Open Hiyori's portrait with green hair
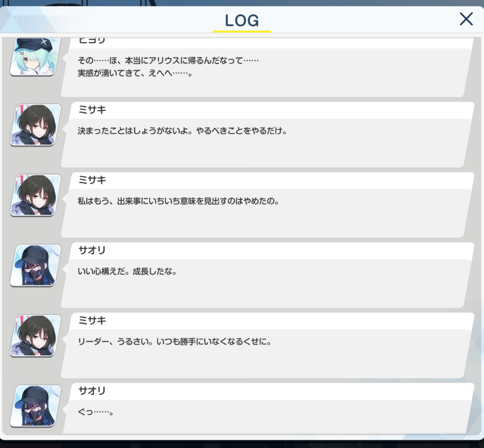 pos(35,56)
